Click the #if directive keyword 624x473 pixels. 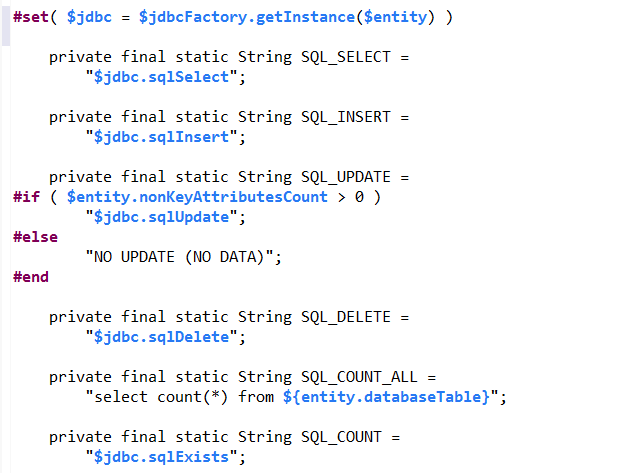pyautogui.click(x=26, y=197)
